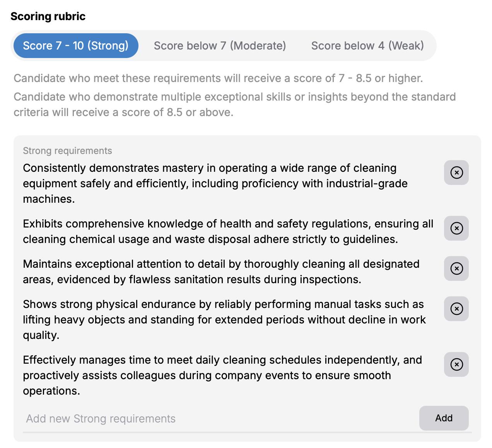Click the 7 - 8.5 or higher description sentence

coord(218,78)
